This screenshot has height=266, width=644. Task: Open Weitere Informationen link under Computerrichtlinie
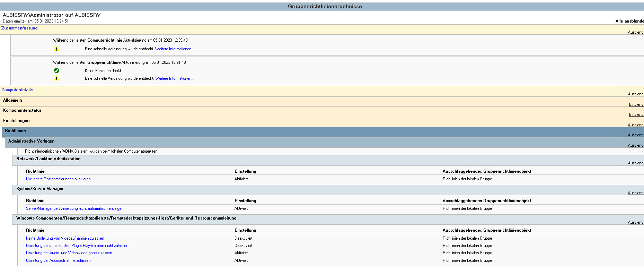click(x=175, y=49)
